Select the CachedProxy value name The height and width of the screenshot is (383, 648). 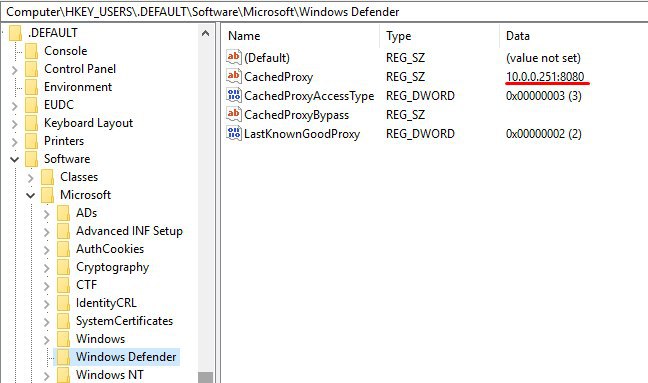click(x=279, y=77)
